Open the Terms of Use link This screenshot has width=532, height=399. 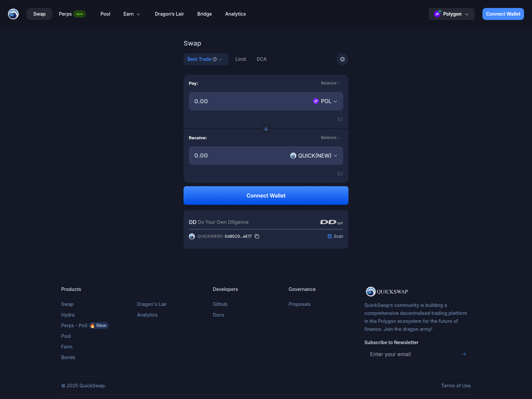coord(456,386)
